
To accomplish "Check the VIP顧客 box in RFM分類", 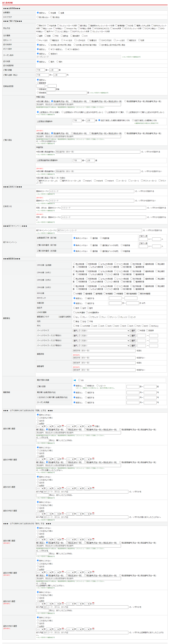I will click(74, 293).
